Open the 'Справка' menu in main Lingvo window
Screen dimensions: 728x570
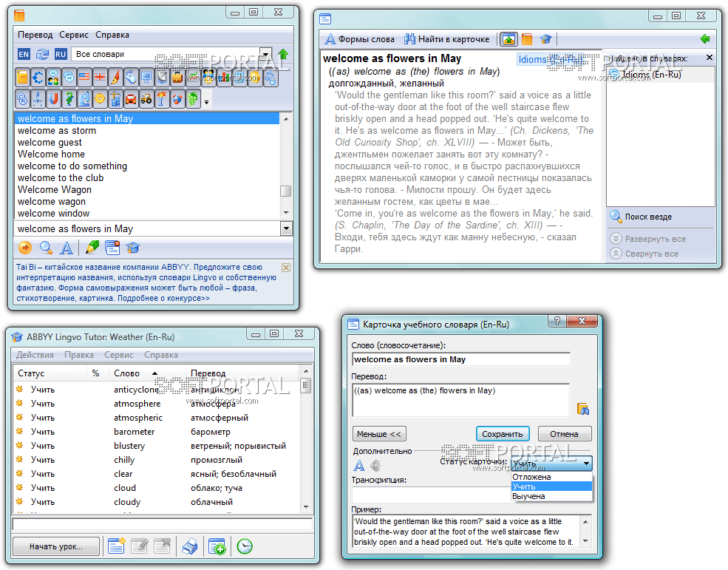tap(112, 35)
